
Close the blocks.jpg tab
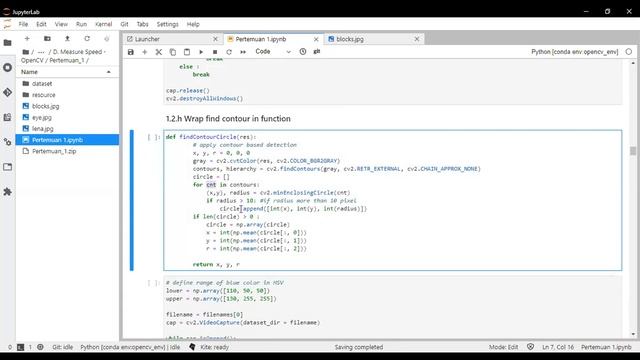click(x=417, y=39)
